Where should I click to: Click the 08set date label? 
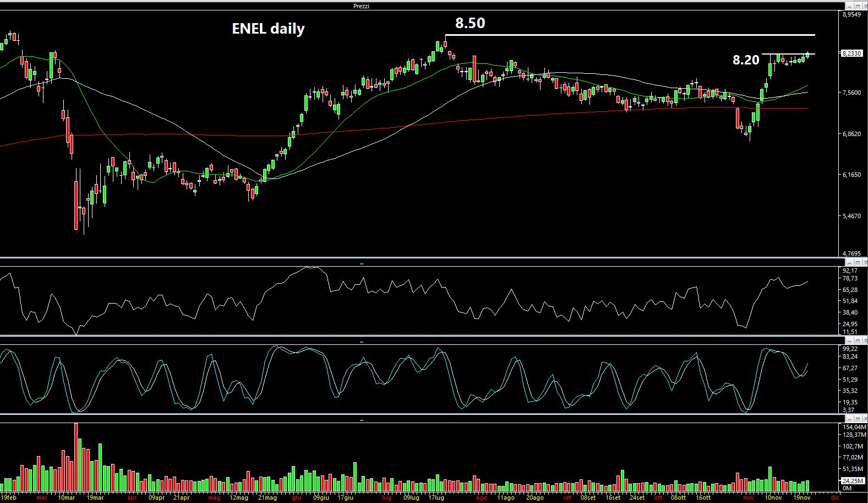coord(588,497)
